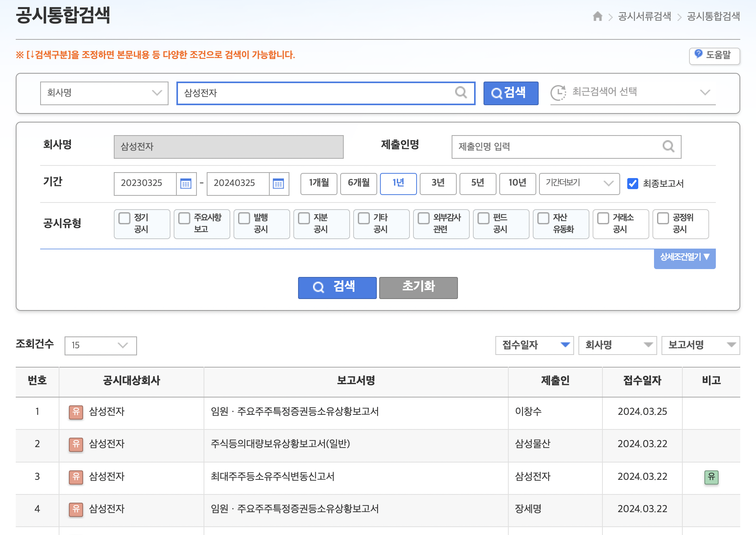Click the green 유 badge in the 비고 column

(x=711, y=477)
